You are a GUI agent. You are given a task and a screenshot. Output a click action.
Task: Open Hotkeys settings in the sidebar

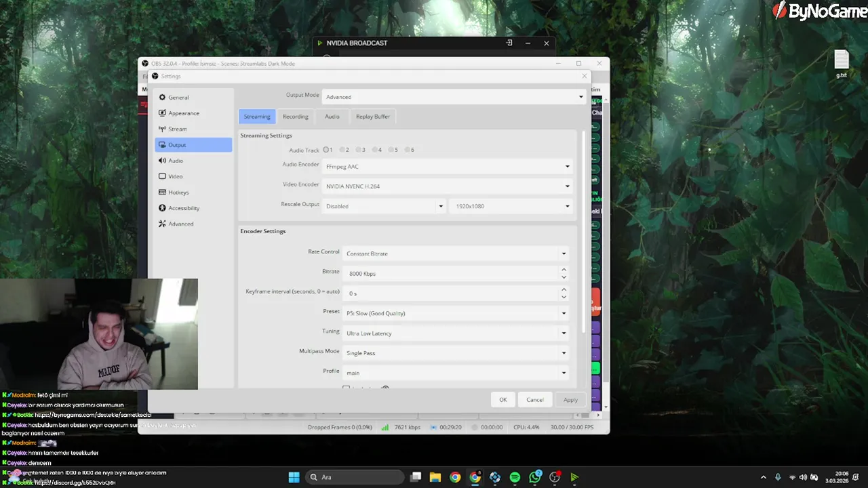coord(193,192)
